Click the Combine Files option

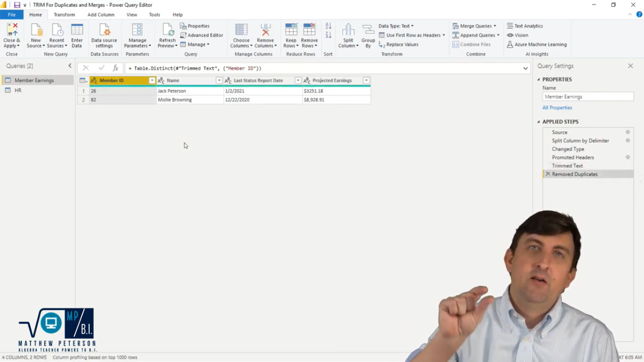[471, 44]
